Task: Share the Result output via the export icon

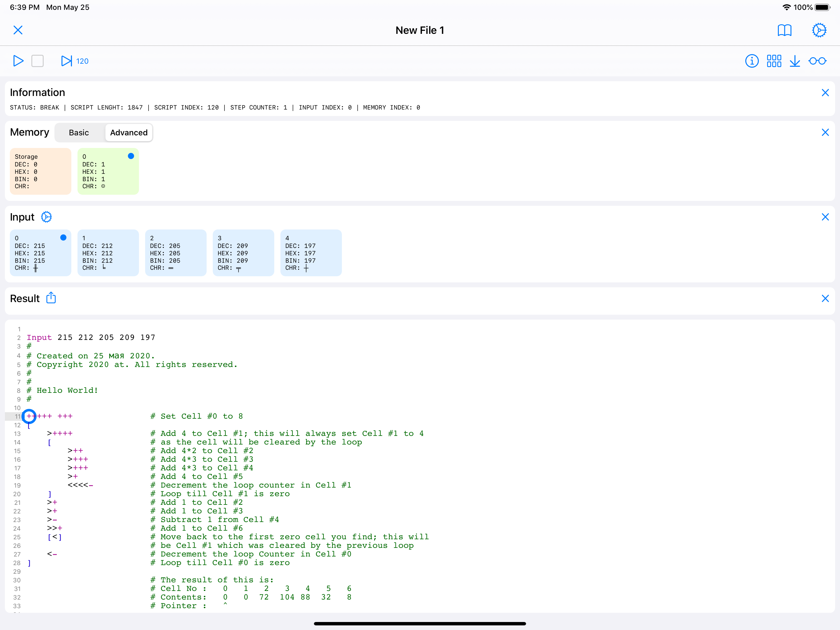Action: 51,298
